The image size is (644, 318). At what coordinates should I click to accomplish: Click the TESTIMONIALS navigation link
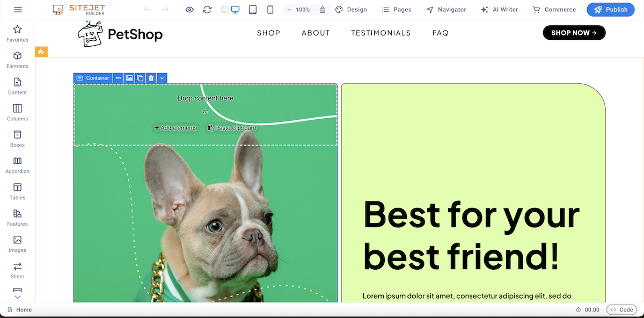click(381, 33)
